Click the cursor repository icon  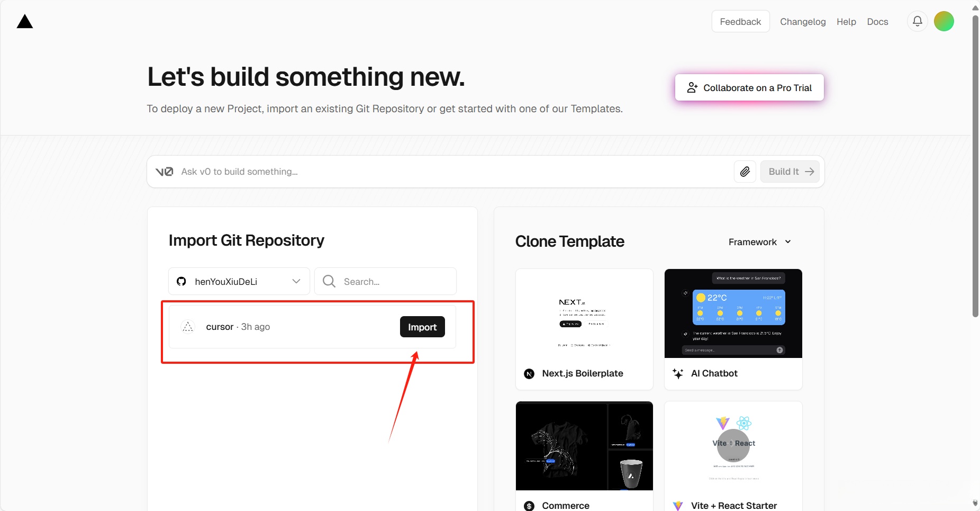coord(188,327)
